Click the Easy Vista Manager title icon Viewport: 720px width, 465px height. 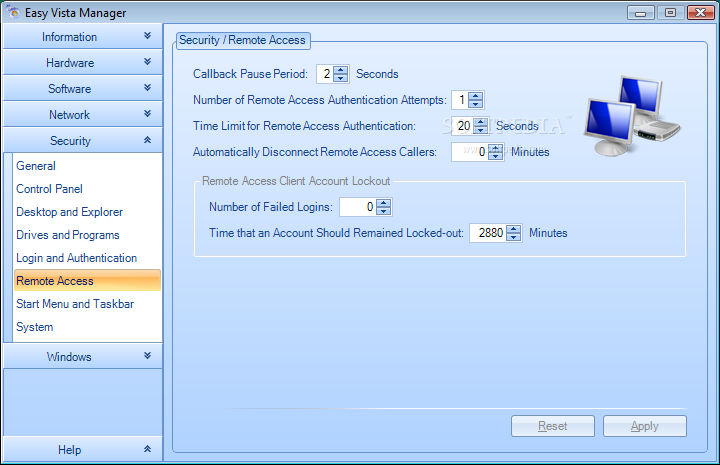click(x=12, y=12)
